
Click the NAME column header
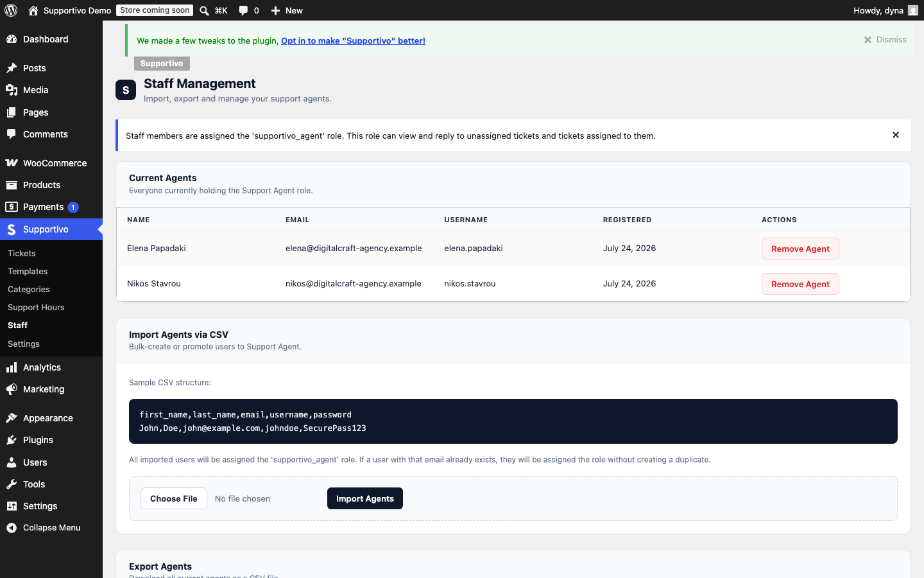pos(139,220)
